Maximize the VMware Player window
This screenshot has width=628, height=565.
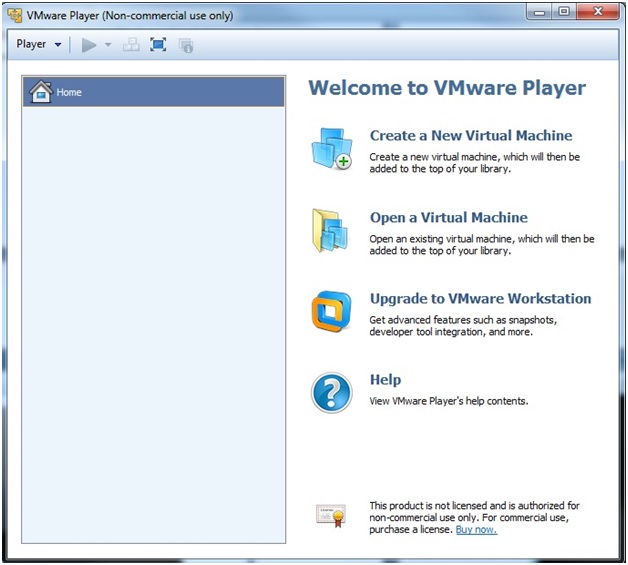(x=564, y=12)
